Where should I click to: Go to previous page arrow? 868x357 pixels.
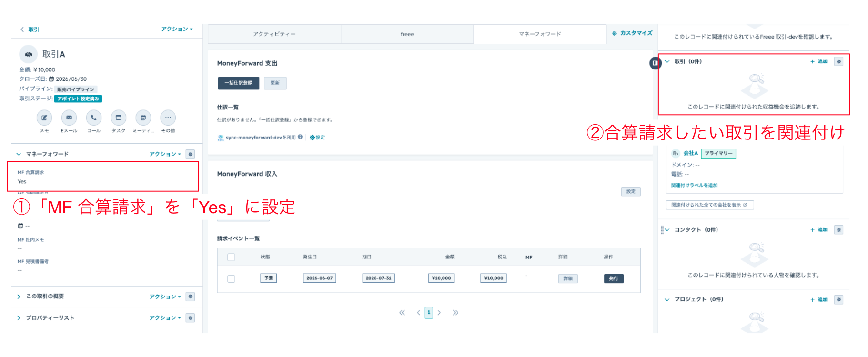coord(418,313)
